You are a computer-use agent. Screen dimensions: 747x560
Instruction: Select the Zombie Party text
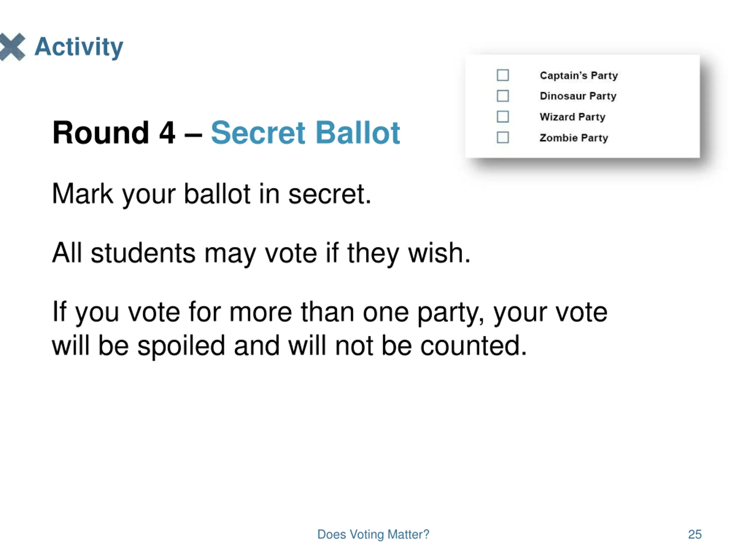tap(574, 138)
